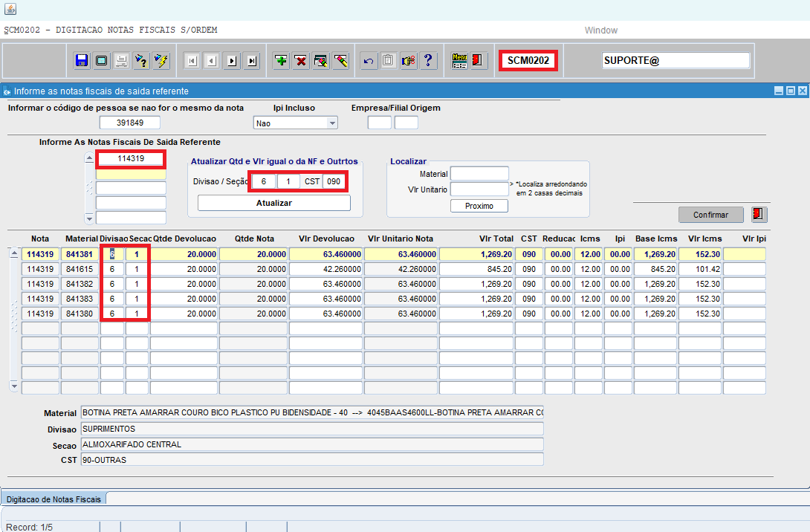Open the Window menu
The image size is (810, 532).
(x=600, y=30)
